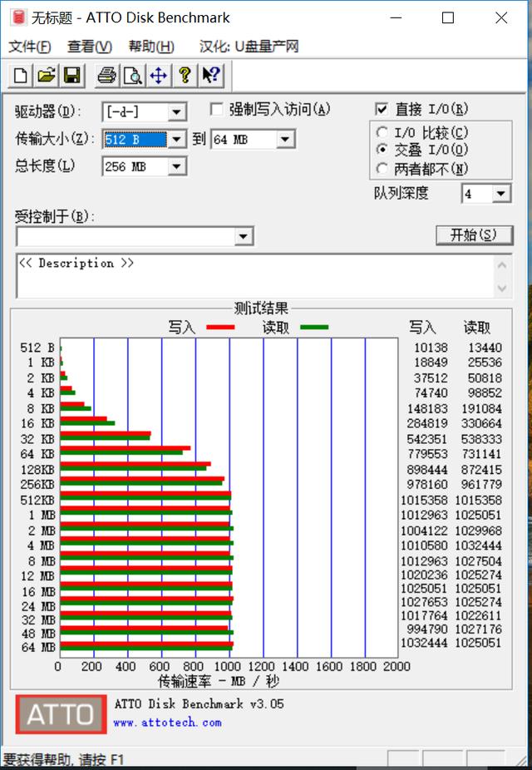The height and width of the screenshot is (770, 532).
Task: Click the write value 994790
Action: [427, 629]
